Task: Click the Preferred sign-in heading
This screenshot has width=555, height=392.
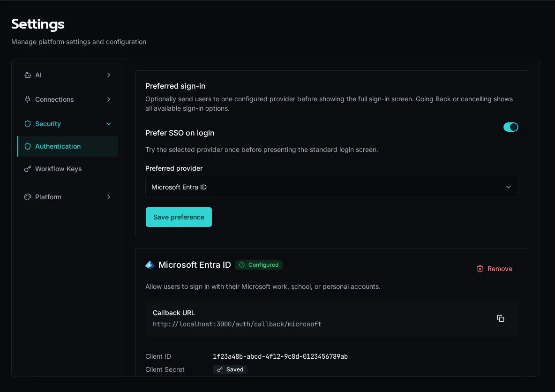Action: click(175, 86)
